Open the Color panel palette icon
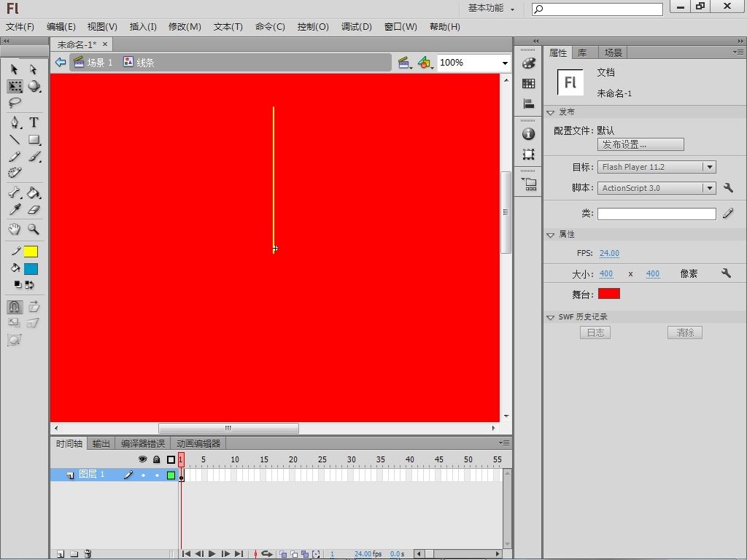Screen dimensions: 747x560 528,63
